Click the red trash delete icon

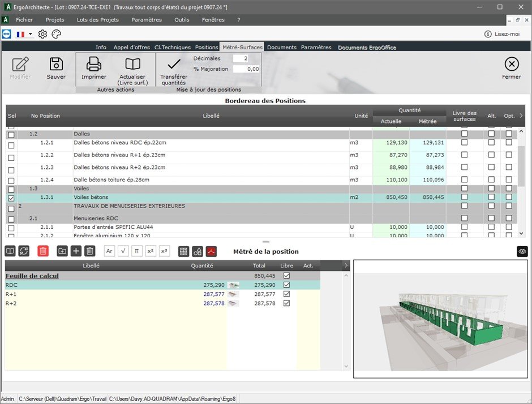[x=43, y=251]
